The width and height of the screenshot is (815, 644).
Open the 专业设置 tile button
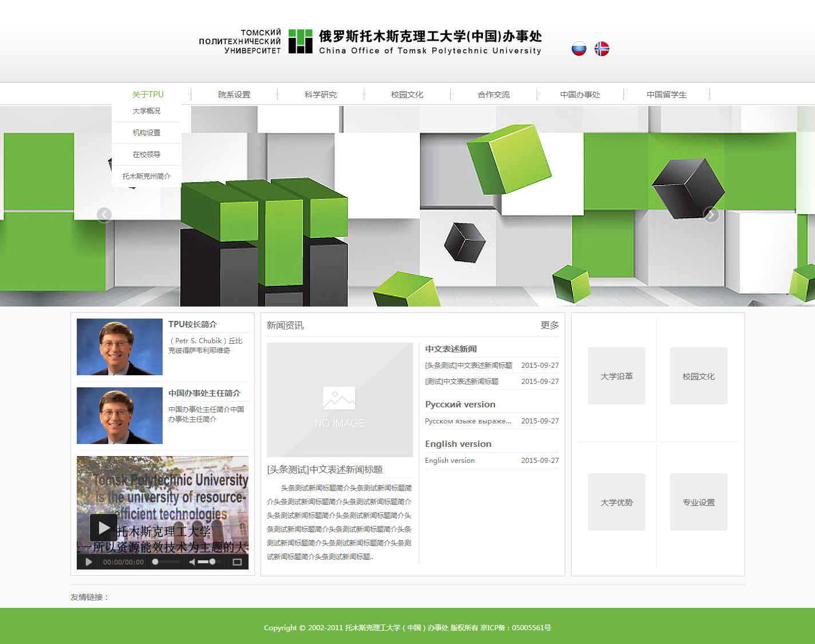pos(699,502)
